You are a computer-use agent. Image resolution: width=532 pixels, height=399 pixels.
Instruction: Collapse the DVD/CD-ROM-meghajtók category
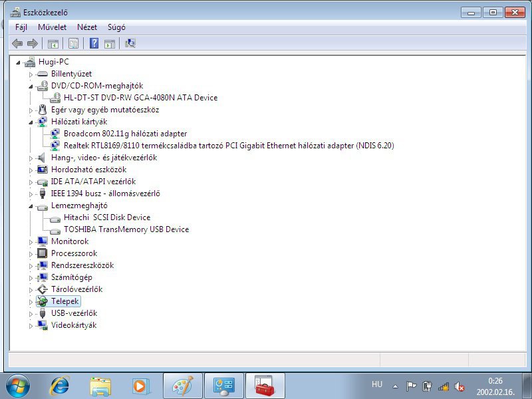point(31,86)
